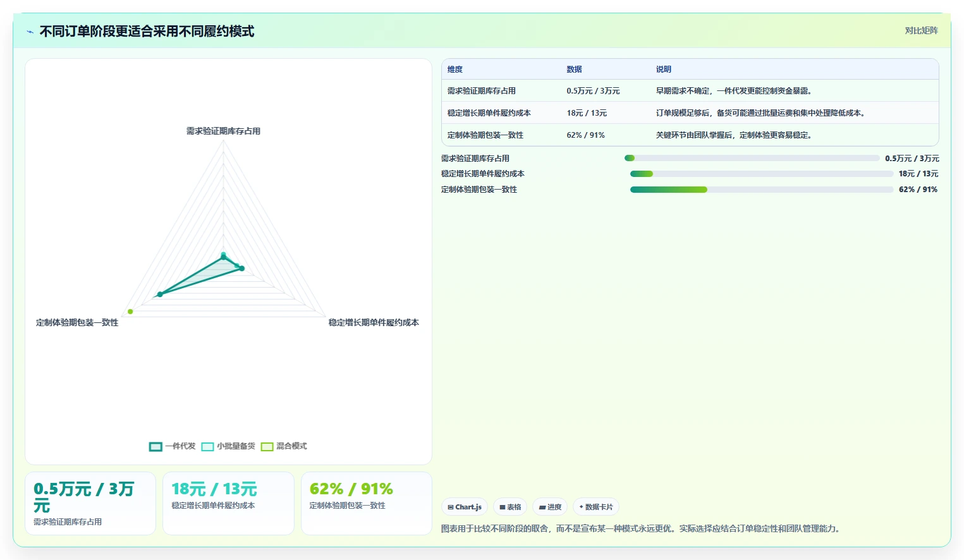The image size is (964, 560).
Task: Click the teal radar point on 包装一致性 axis
Action: [x=160, y=295]
